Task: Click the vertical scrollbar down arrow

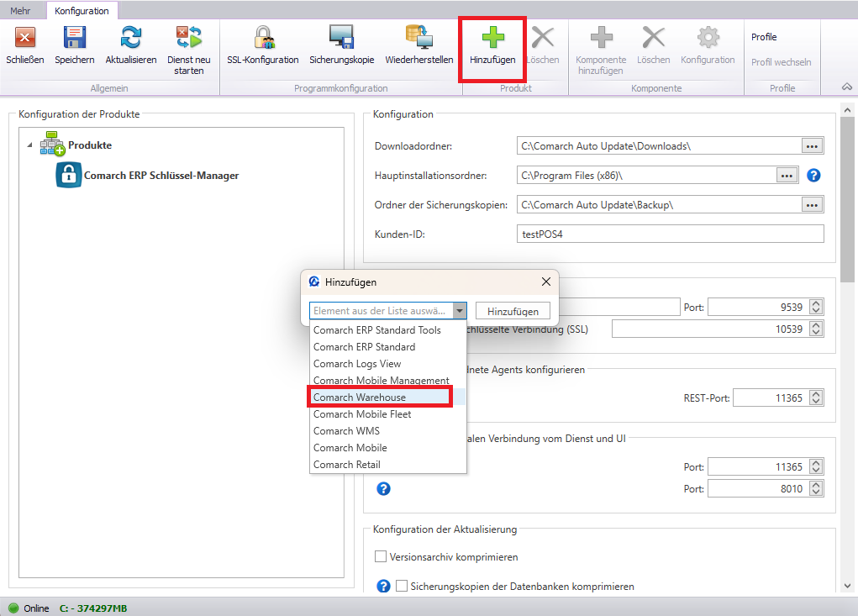Action: (847, 586)
